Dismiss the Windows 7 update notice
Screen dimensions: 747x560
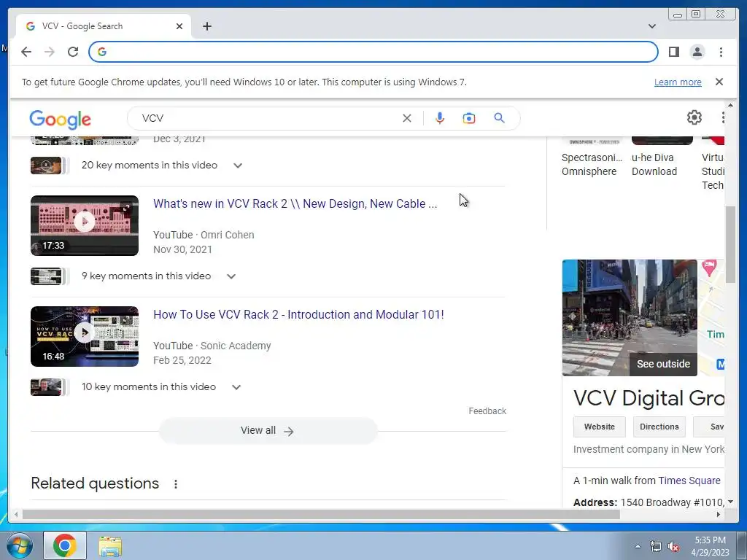pyautogui.click(x=719, y=82)
